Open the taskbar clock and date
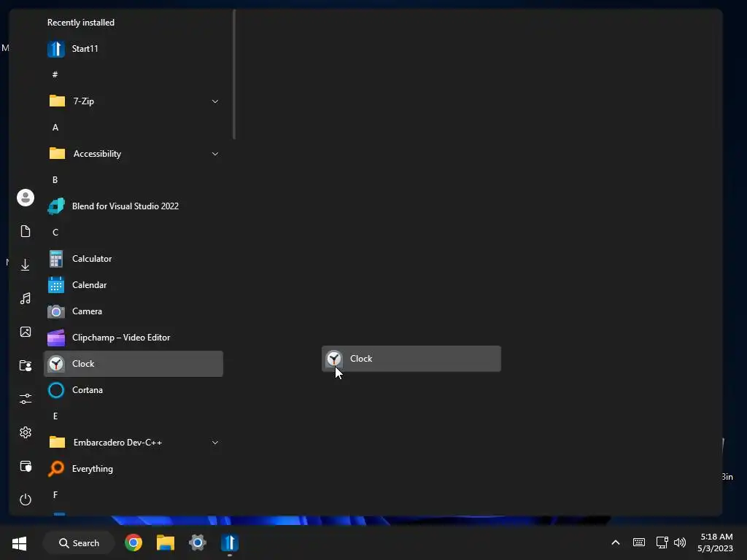The image size is (747, 560). [715, 542]
